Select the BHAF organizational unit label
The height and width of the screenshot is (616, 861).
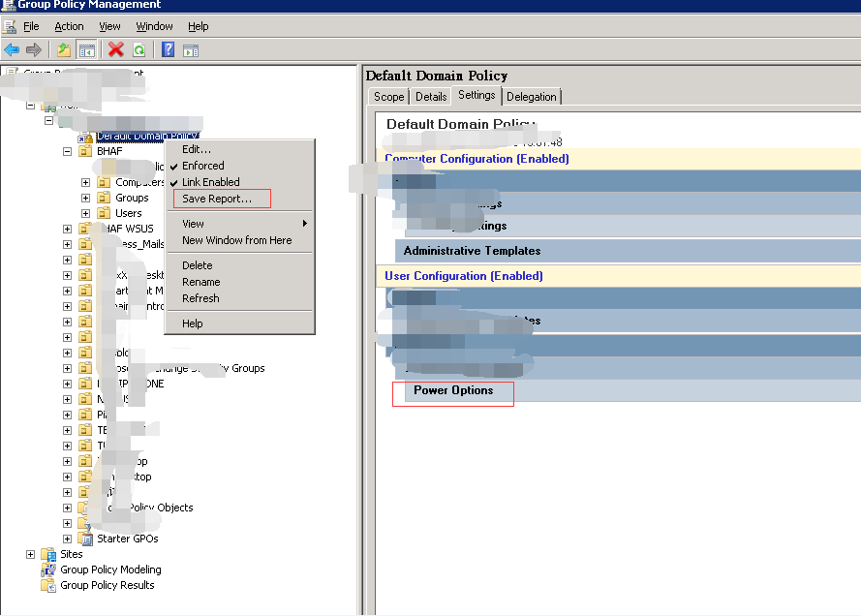click(x=109, y=151)
